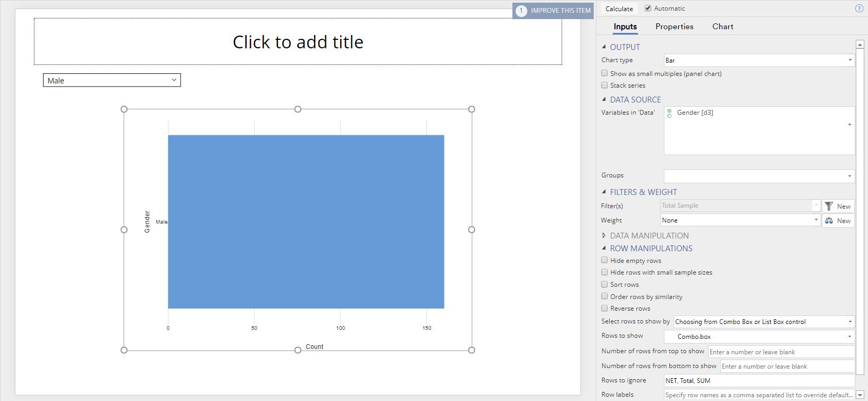The height and width of the screenshot is (401, 868).
Task: Click the weight scales New button
Action: click(838, 220)
